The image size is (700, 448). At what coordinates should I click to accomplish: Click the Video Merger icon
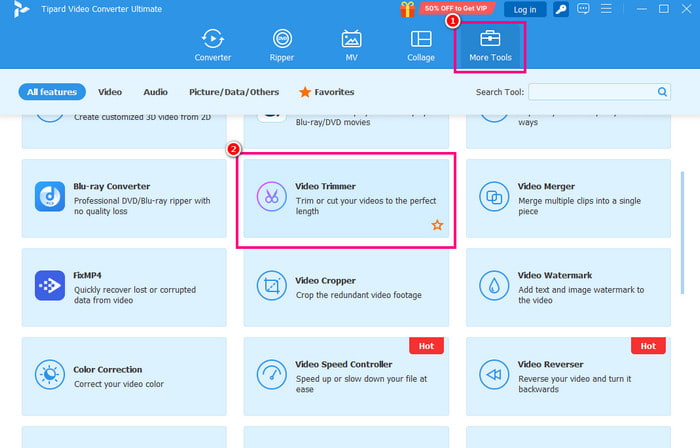click(494, 196)
